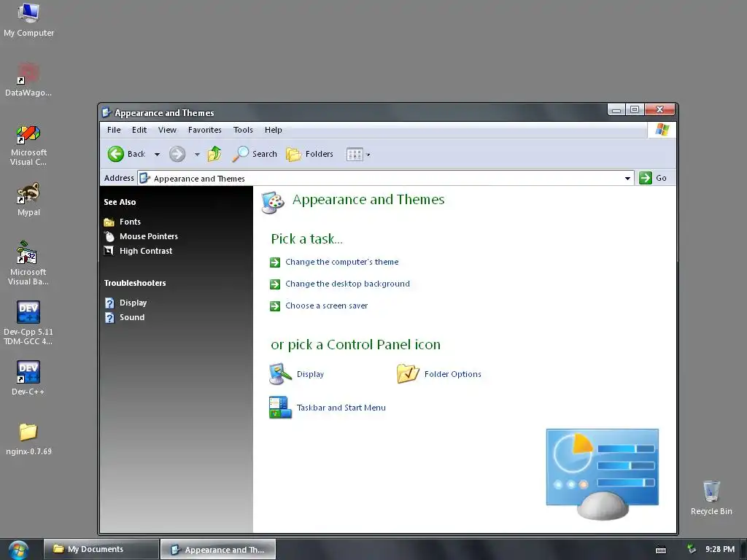Expand the Address bar dropdown arrow

[627, 178]
